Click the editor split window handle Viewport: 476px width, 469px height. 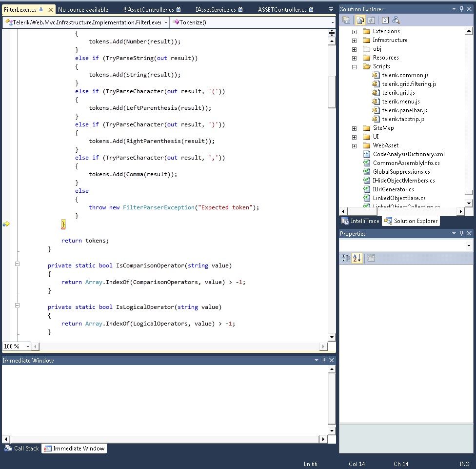pos(332,33)
